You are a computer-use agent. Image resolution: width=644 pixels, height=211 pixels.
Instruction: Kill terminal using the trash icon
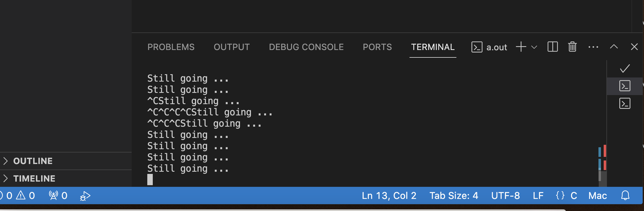pos(572,47)
